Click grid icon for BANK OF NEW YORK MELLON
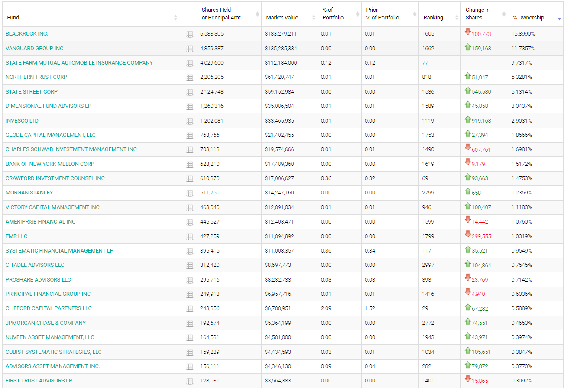The image size is (564, 392). (189, 164)
